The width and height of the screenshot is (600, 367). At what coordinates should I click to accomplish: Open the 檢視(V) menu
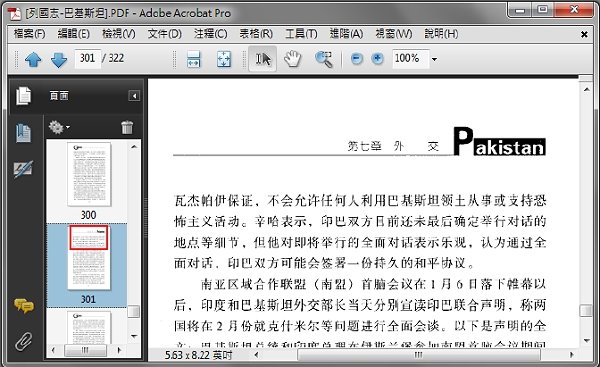point(119,34)
